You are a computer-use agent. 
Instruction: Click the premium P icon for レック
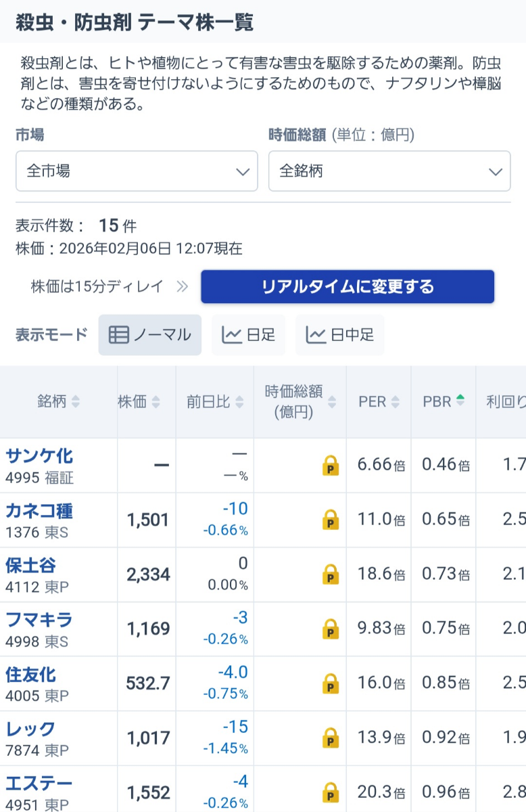click(329, 738)
